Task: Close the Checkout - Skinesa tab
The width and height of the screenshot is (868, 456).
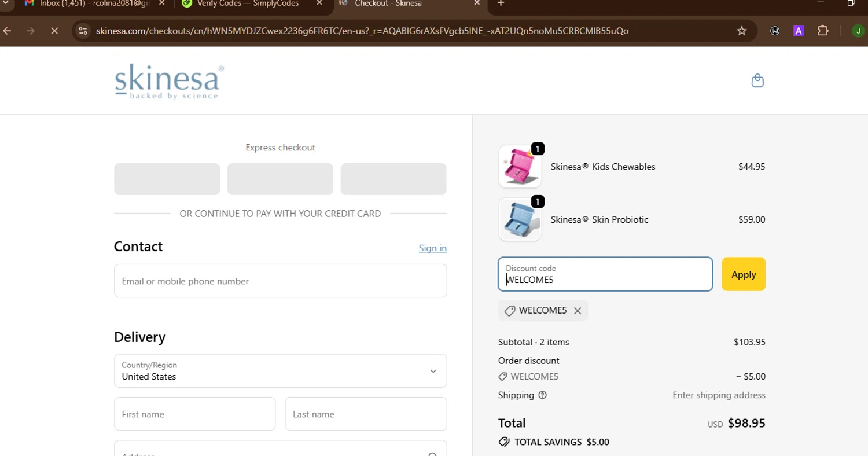Action: [477, 3]
